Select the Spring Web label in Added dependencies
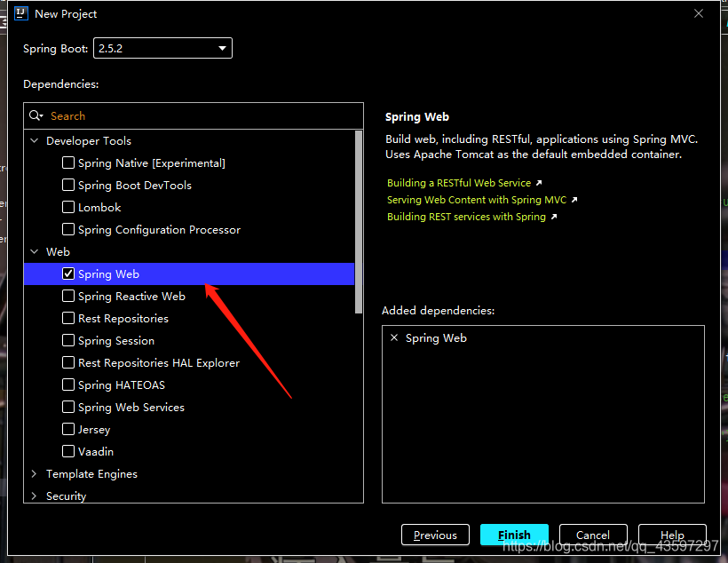Viewport: 728px width, 563px height. tap(436, 338)
